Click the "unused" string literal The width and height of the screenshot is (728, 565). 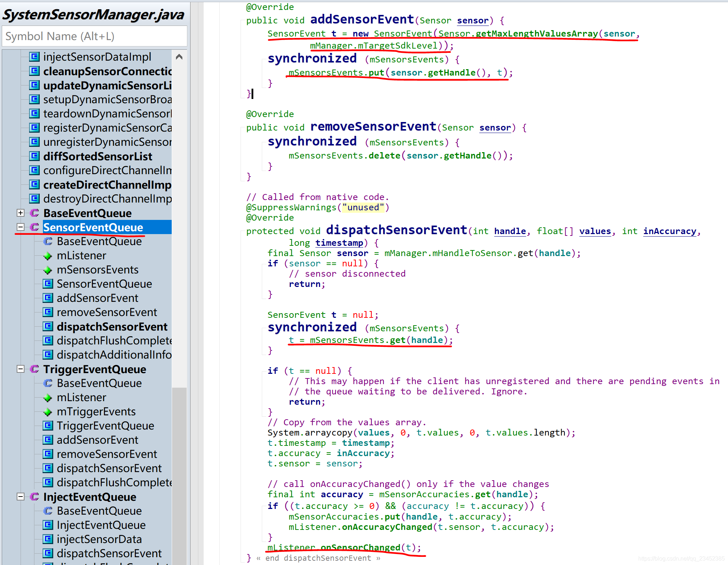point(363,207)
